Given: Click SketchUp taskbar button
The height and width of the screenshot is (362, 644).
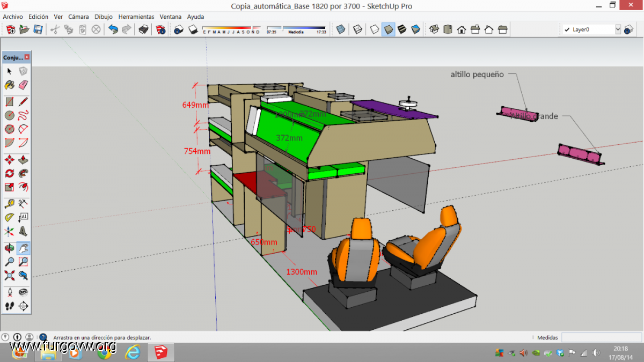Looking at the screenshot, I should (161, 352).
